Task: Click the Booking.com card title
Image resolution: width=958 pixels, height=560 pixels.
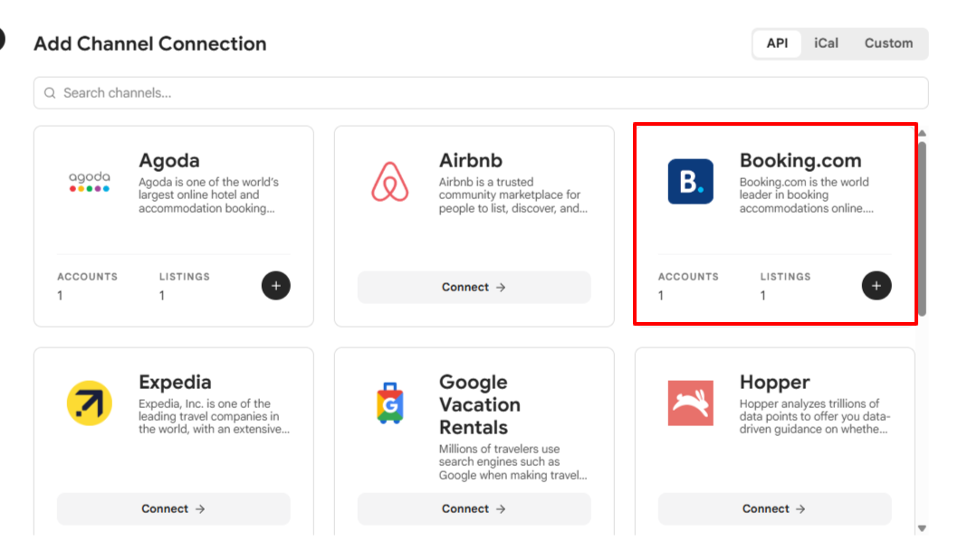Action: pos(800,160)
